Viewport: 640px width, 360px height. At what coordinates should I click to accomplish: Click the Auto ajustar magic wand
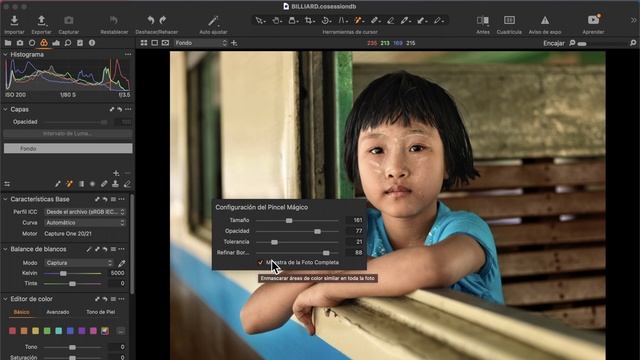[x=213, y=20]
